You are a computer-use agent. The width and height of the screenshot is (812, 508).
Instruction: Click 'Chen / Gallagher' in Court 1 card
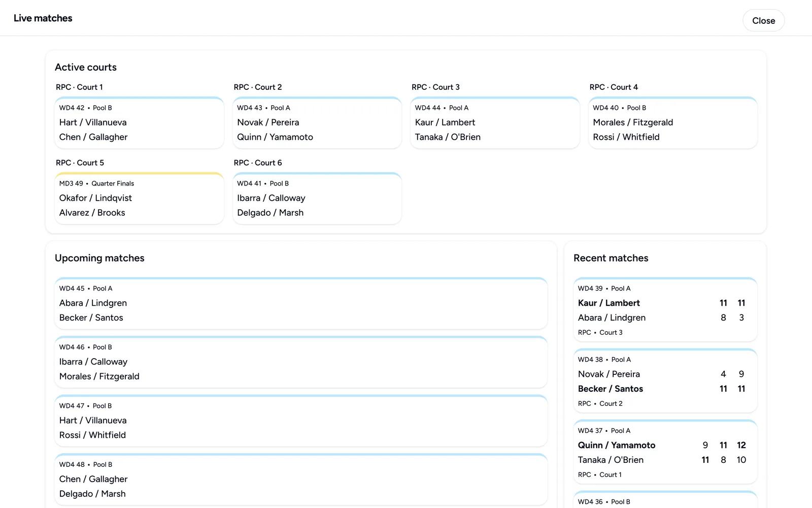[x=93, y=137]
